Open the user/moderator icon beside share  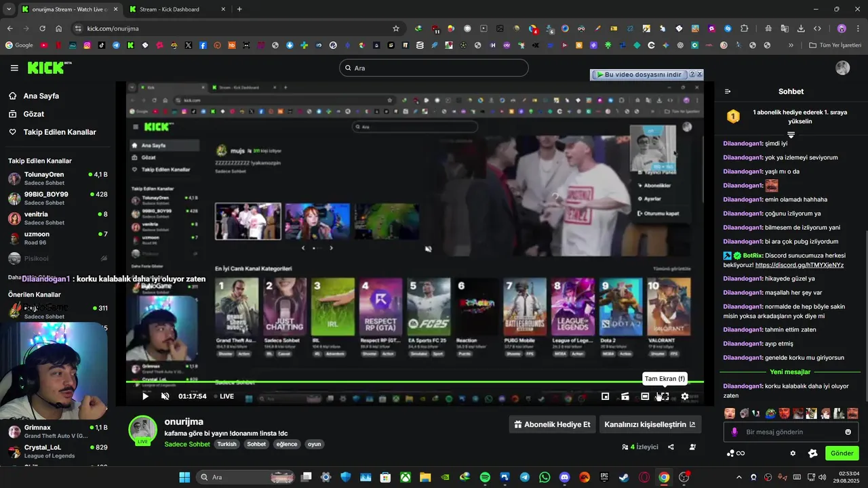(692, 447)
